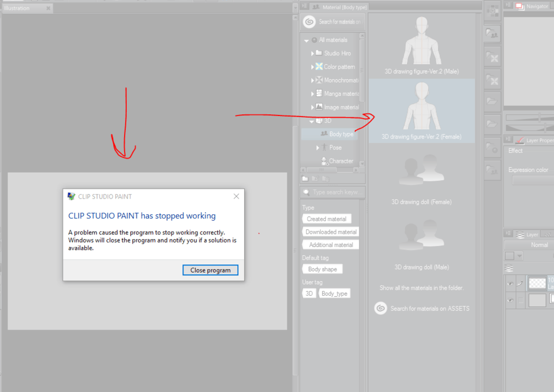Open the Normal blending mode dropdown
Image resolution: width=554 pixels, height=392 pixels.
(529, 245)
